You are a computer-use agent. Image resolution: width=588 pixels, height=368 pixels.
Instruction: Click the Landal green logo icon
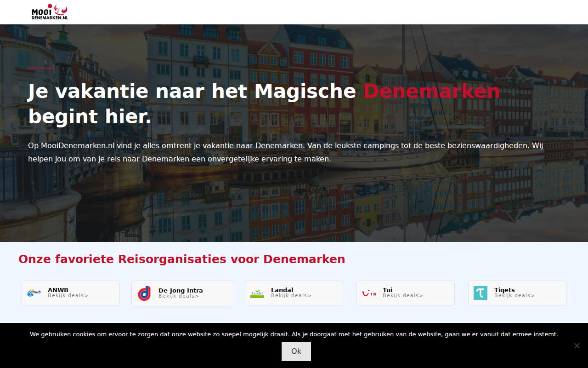pyautogui.click(x=257, y=293)
